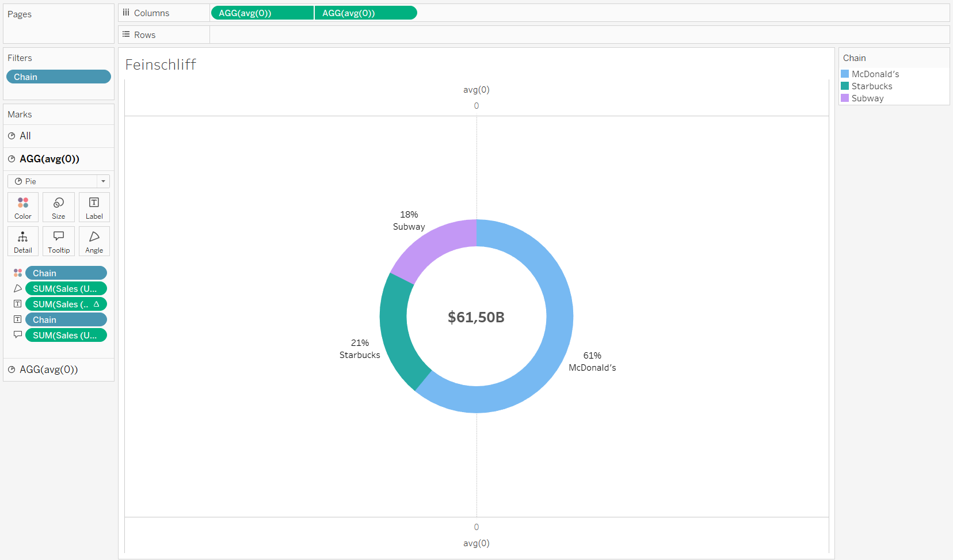Select the bold AGG(avg(0)) marks section
This screenshot has width=953, height=560.
tap(59, 159)
